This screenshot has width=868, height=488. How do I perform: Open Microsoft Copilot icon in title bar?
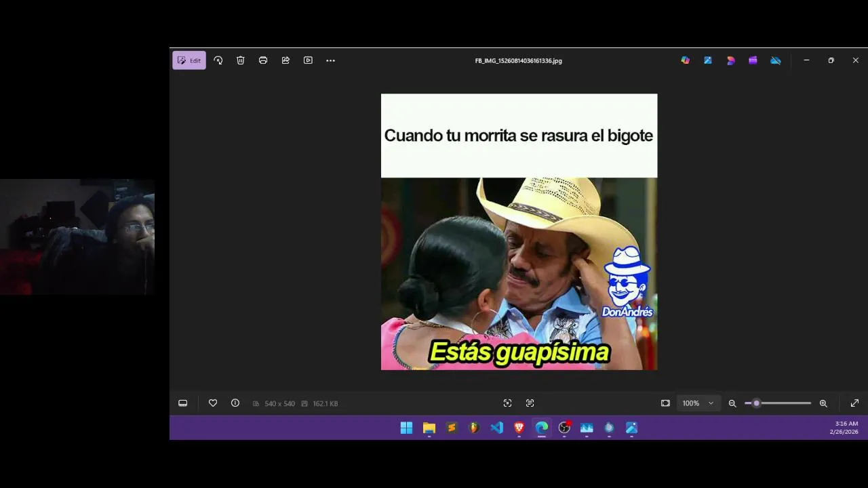[686, 60]
